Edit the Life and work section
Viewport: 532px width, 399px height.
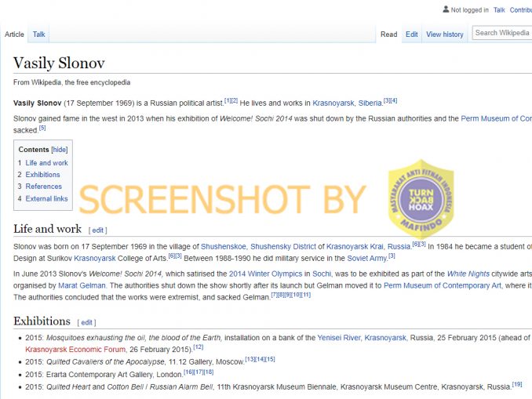98,230
